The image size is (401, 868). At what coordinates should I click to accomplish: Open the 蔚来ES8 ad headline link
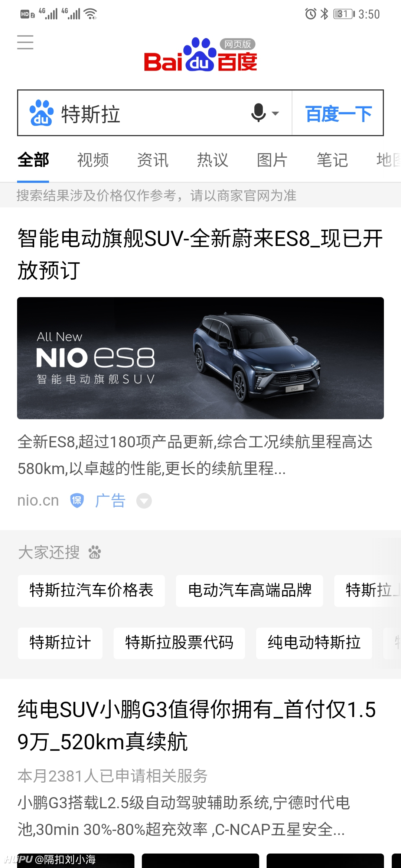[x=200, y=254]
